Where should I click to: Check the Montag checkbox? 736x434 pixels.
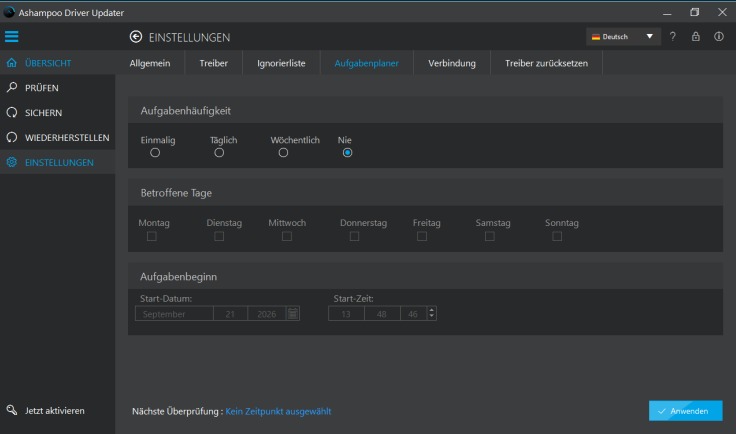tap(152, 236)
